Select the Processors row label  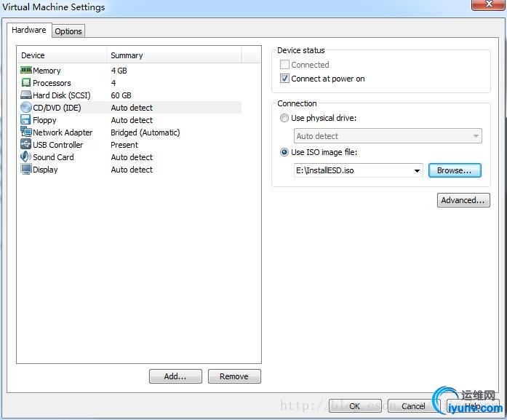click(x=52, y=83)
